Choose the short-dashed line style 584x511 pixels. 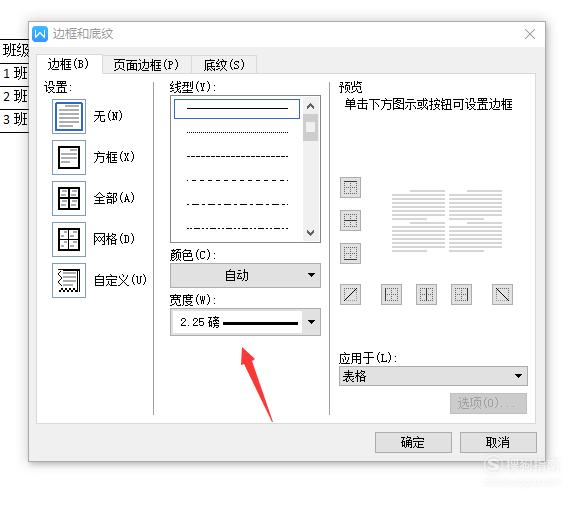point(237,156)
